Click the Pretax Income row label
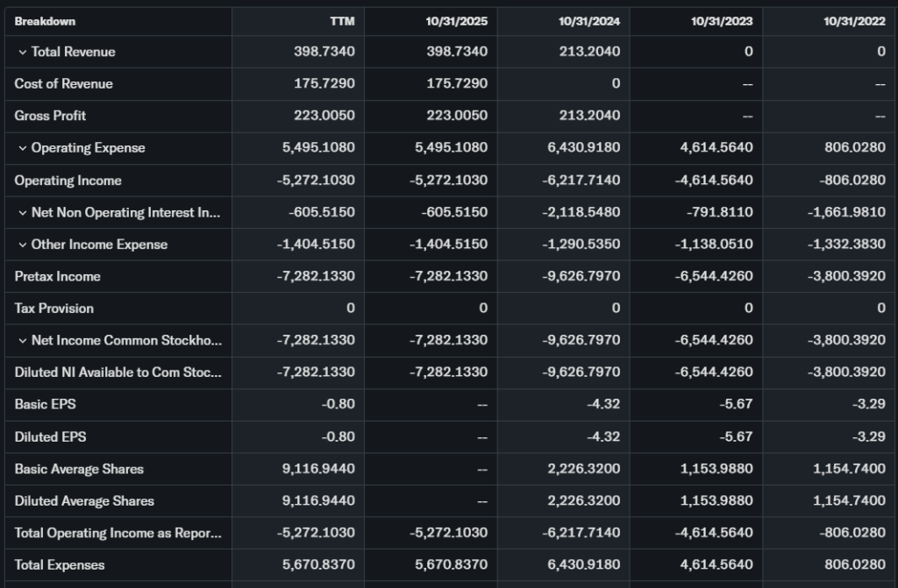898x588 pixels. coord(57,277)
